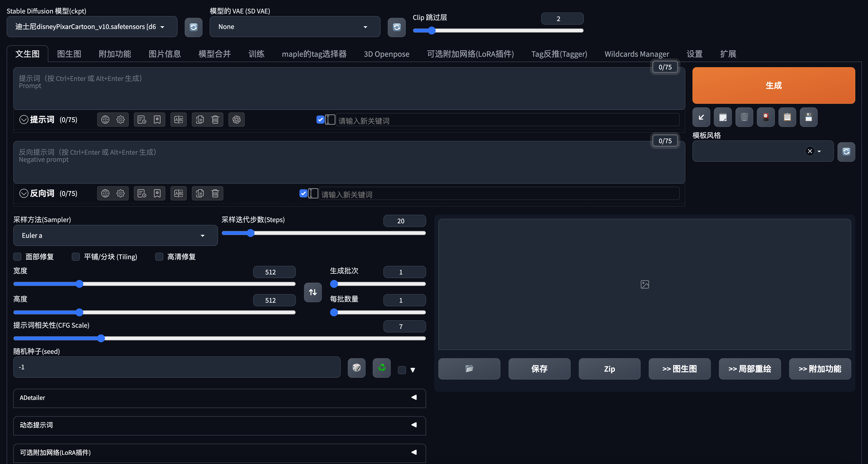
Task: Enable the 高清修复 checkbox
Action: tap(159, 257)
